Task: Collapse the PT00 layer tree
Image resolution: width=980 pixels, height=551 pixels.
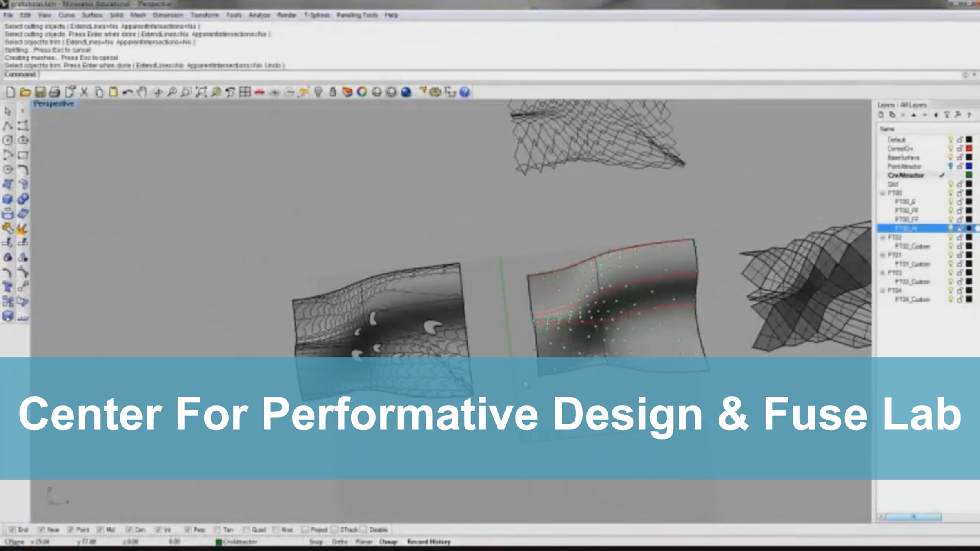Action: pyautogui.click(x=882, y=193)
